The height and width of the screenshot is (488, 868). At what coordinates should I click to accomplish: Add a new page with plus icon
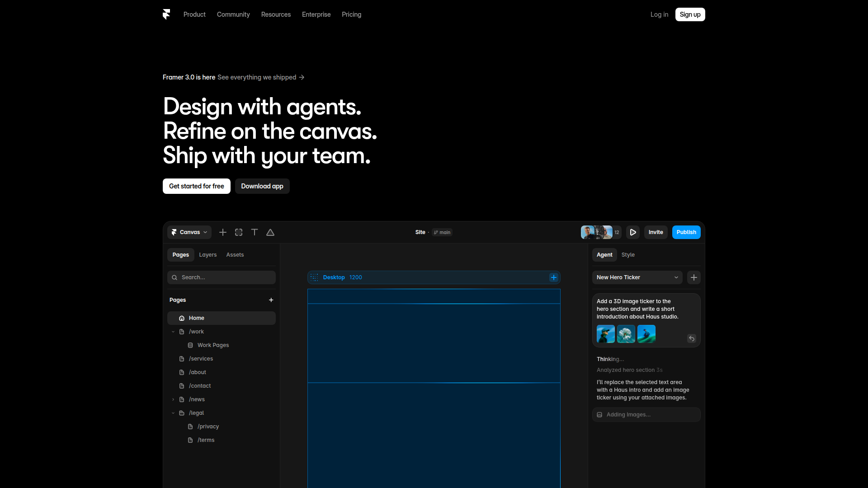(271, 300)
